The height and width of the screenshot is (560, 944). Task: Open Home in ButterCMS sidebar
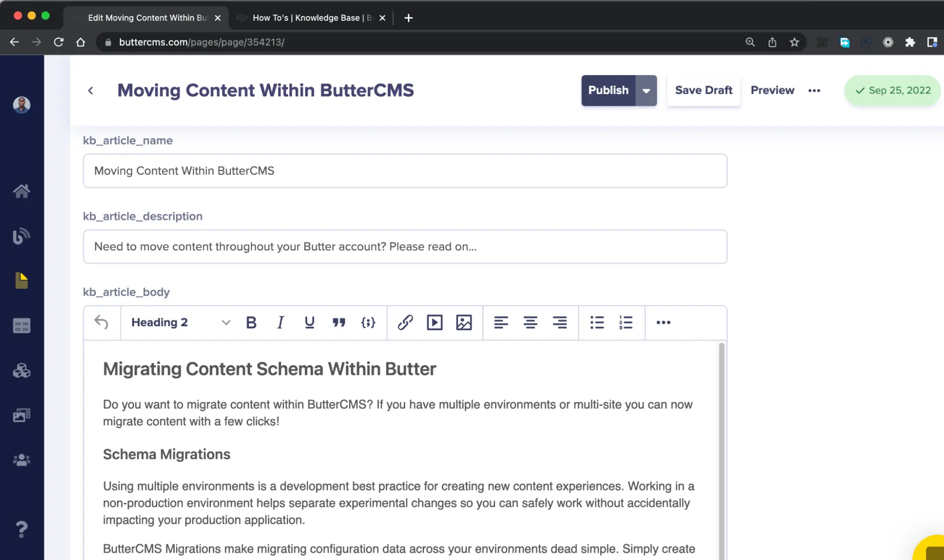point(21,191)
